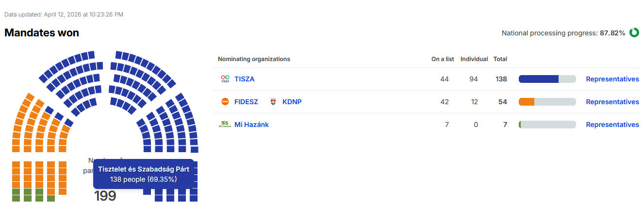
Task: Click the orange FIDESZ logo icon
Action: 225,102
